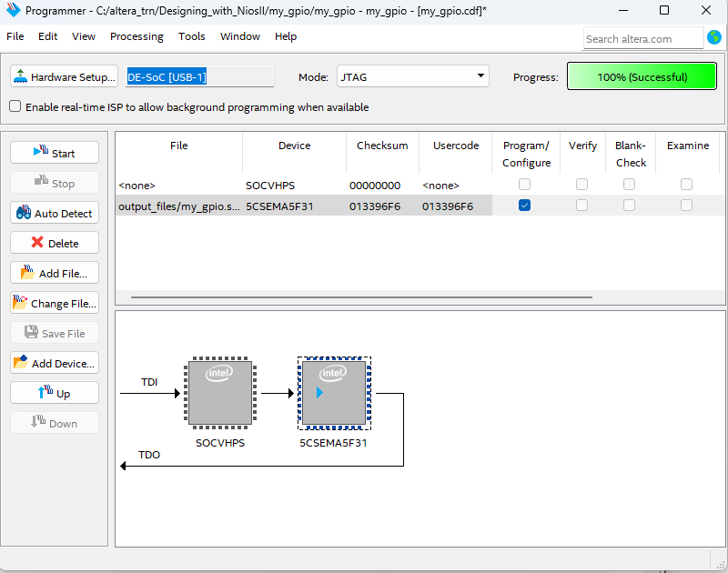728x573 pixels.
Task: Uncheck Program/Configure for 5CSEMA5F31 row
Action: point(524,205)
